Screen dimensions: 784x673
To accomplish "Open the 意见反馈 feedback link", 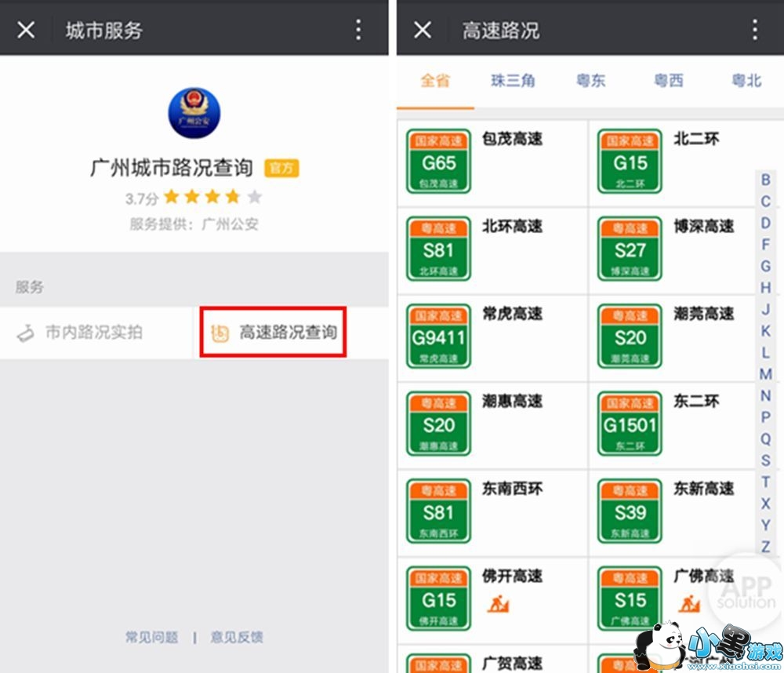I will pos(237,637).
